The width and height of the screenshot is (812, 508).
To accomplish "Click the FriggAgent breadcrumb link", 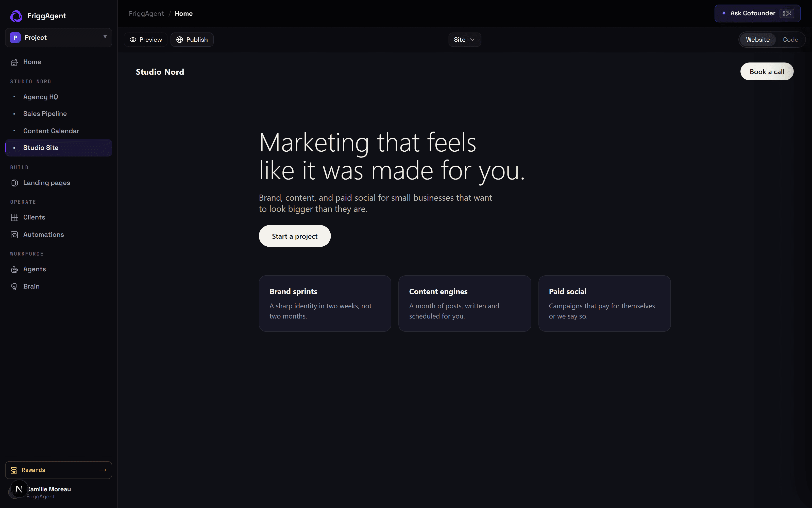I will pos(146,13).
